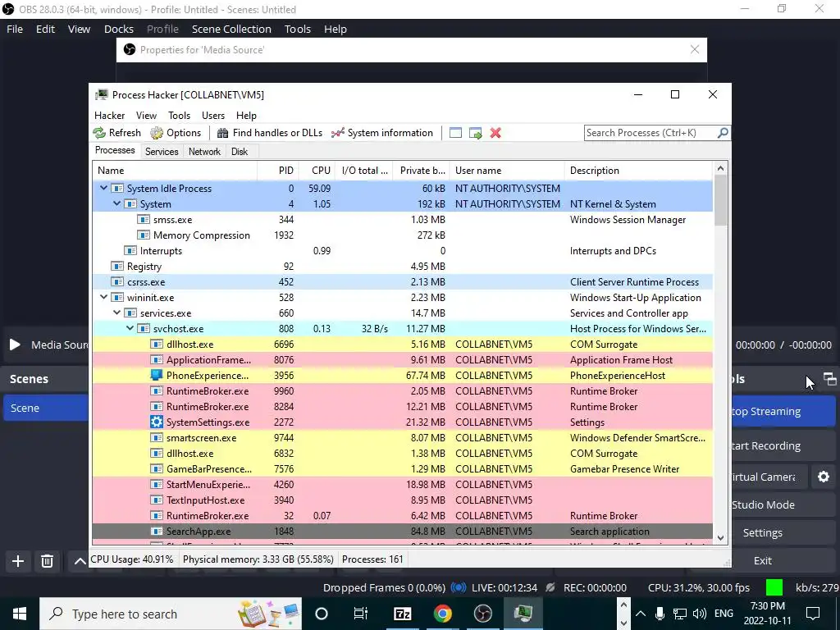Open virtual camera gear settings icon
Viewport: 840px width, 630px height.
tap(824, 477)
